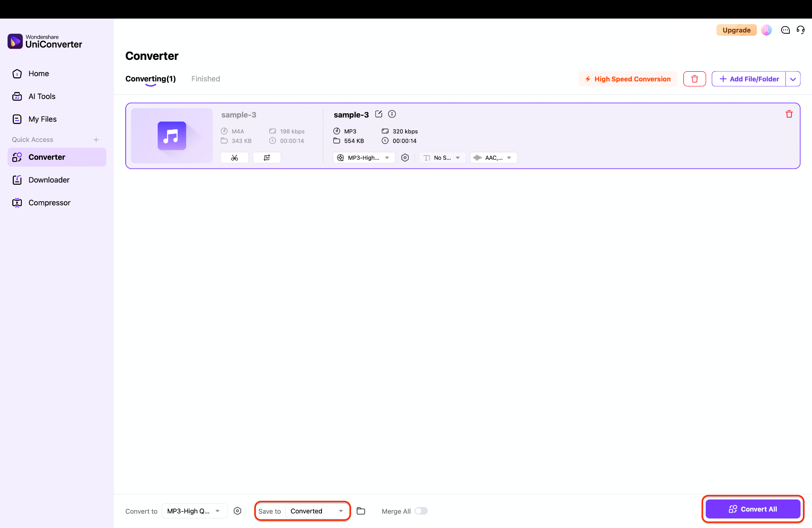Open the output folder icon
This screenshot has width=812, height=528.
pos(361,511)
